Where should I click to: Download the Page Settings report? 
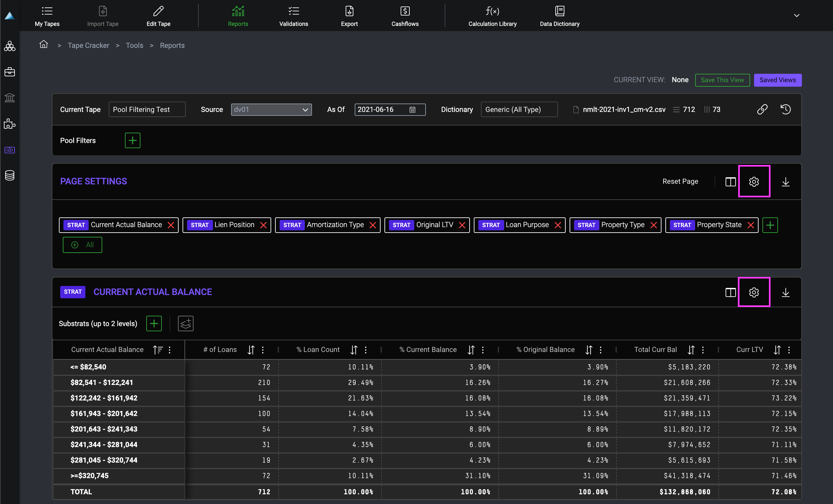[x=785, y=181]
